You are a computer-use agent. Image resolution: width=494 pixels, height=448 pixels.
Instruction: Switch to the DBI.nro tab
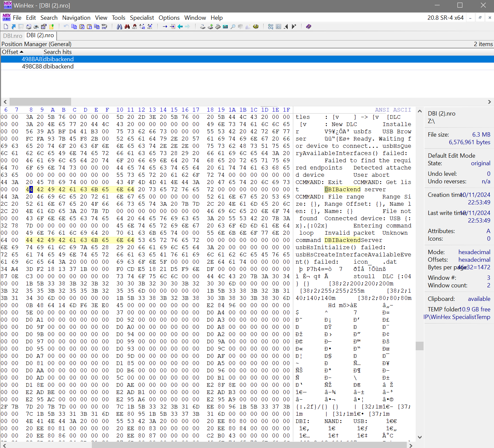(x=13, y=36)
